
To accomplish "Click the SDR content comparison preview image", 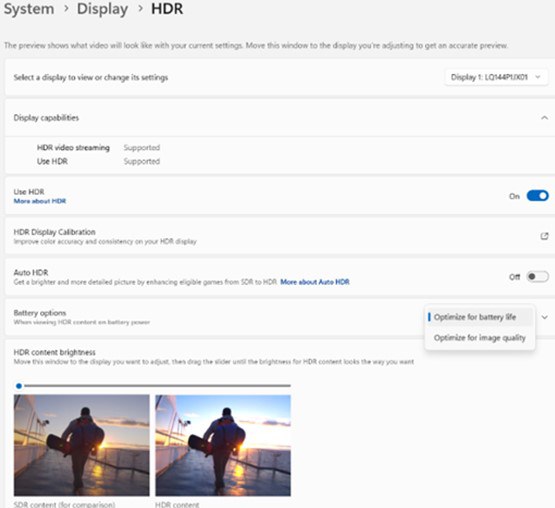I will [x=81, y=445].
